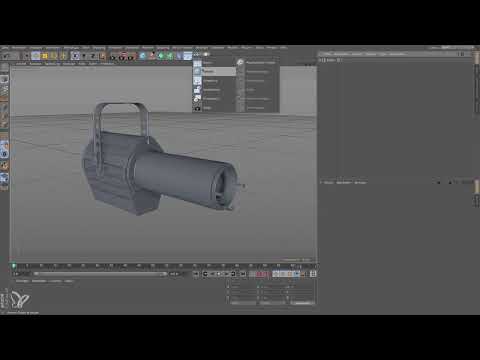Screen dimensions: 480x360
Task: Click Render View clapboard icon
Action: 113,56
